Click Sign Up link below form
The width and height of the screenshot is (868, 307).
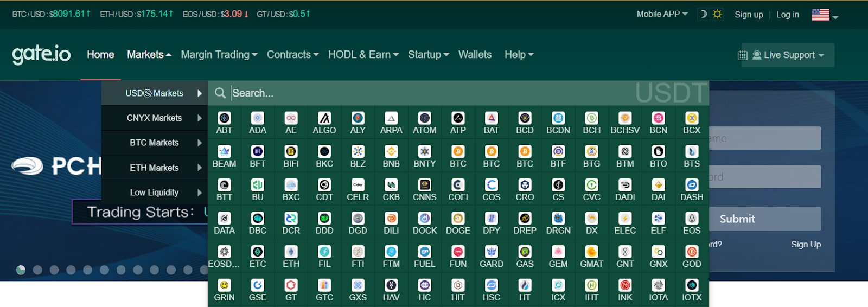pos(806,245)
